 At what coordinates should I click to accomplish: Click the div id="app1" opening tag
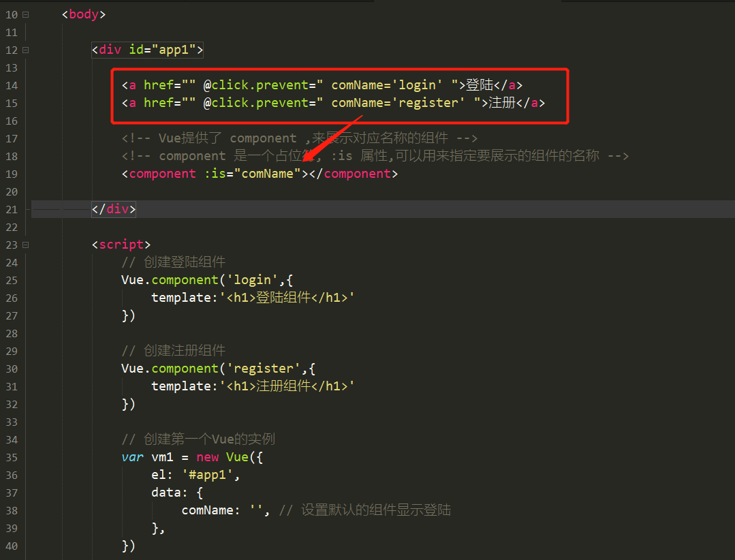(x=148, y=50)
